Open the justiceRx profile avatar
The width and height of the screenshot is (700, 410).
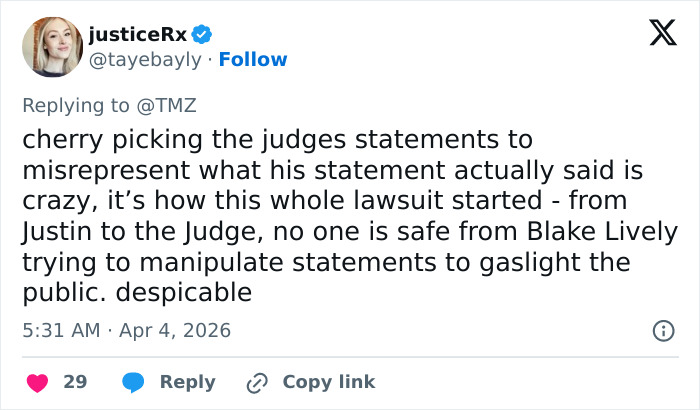[x=49, y=46]
